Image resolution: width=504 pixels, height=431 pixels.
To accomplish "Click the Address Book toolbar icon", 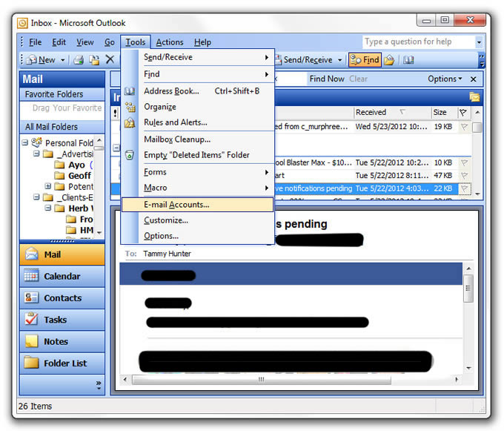I will click(408, 60).
